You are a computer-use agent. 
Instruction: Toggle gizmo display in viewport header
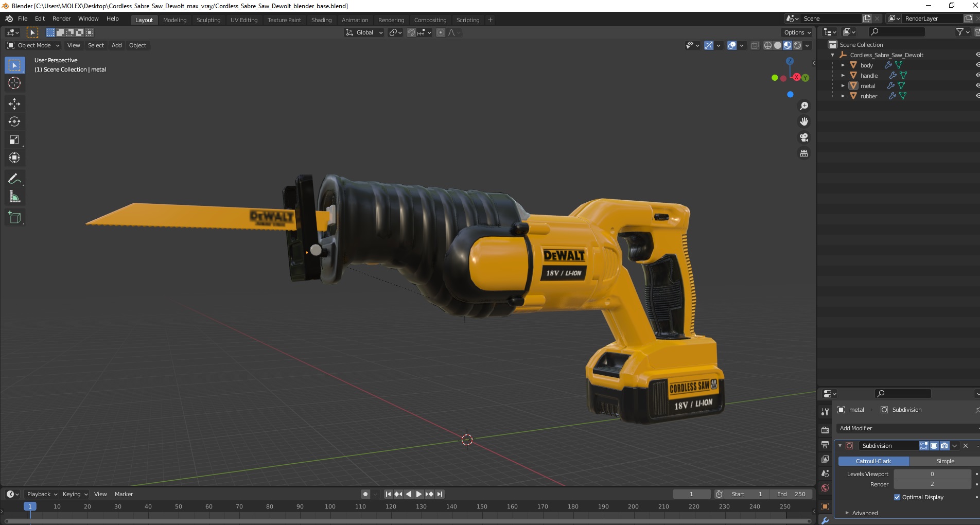pyautogui.click(x=708, y=45)
